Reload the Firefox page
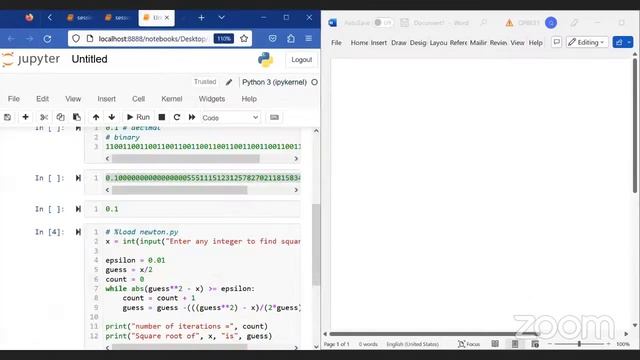Screen dimensions: 640x360 coord(47,39)
